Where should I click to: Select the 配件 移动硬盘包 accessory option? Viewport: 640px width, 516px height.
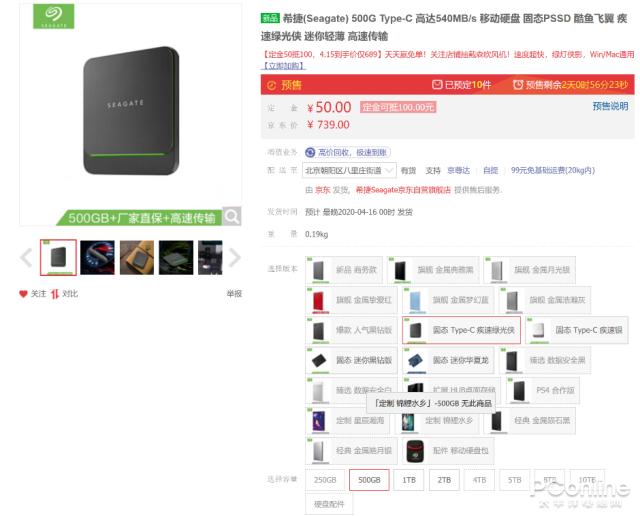click(x=448, y=451)
